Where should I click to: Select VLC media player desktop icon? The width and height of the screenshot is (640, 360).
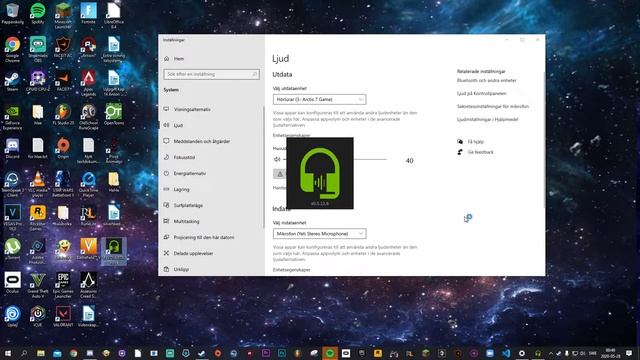38,184
